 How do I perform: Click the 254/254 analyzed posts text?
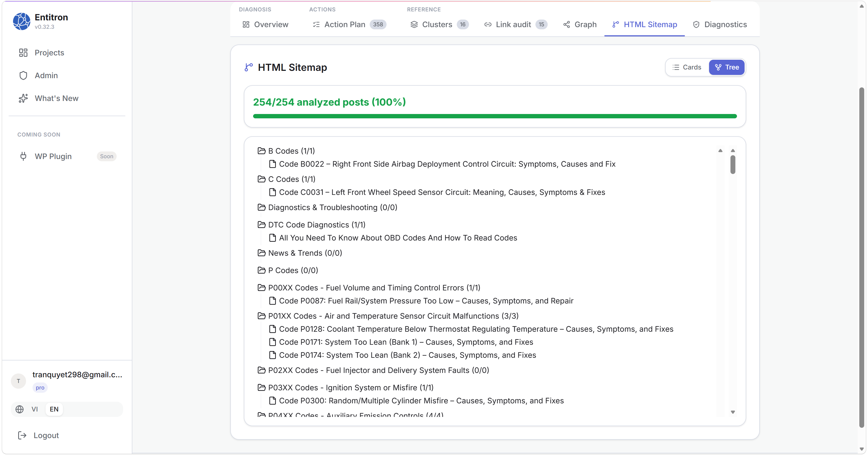pyautogui.click(x=329, y=102)
